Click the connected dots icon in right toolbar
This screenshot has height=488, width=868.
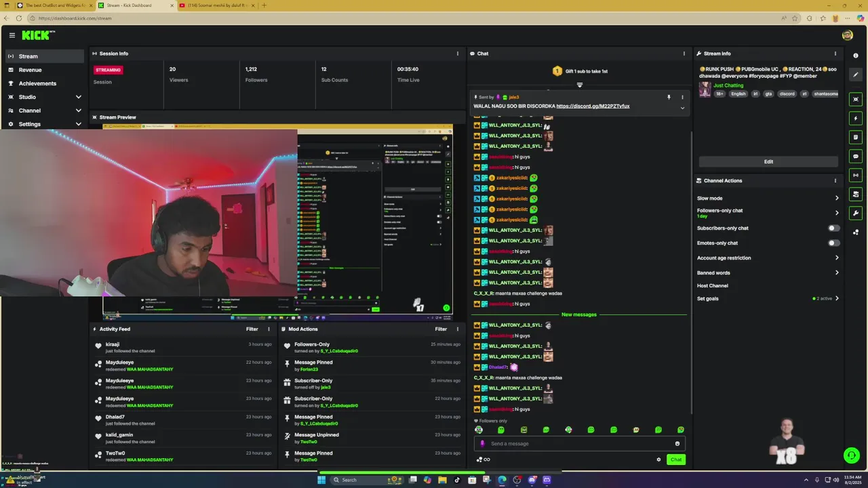click(x=856, y=232)
